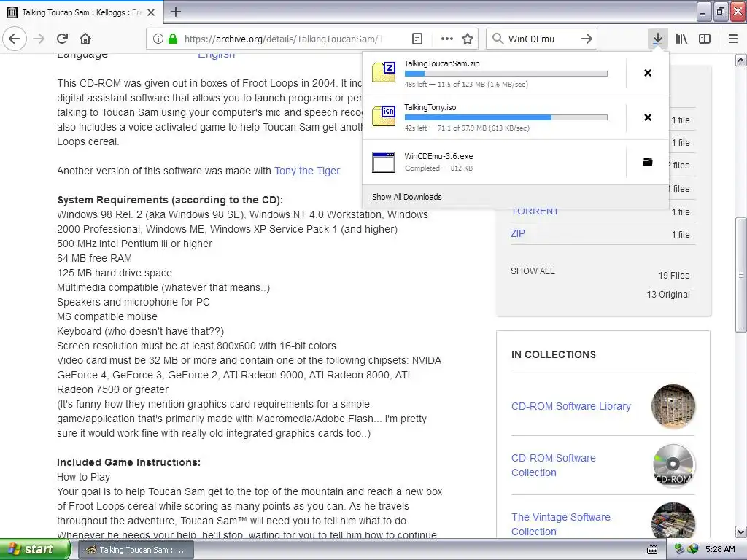Click the page scrollbar down arrow

click(x=741, y=532)
